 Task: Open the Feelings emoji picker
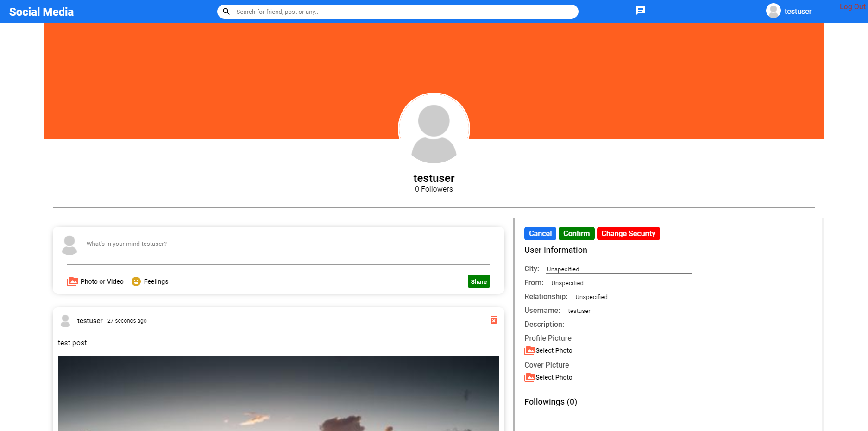click(x=136, y=281)
